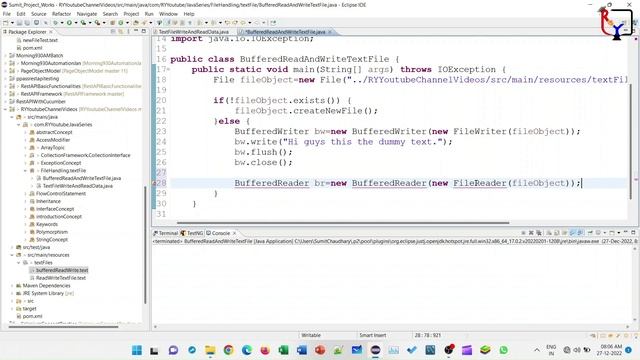Open the Window menu
Viewport: 640px width, 360px height.
coord(168,14)
